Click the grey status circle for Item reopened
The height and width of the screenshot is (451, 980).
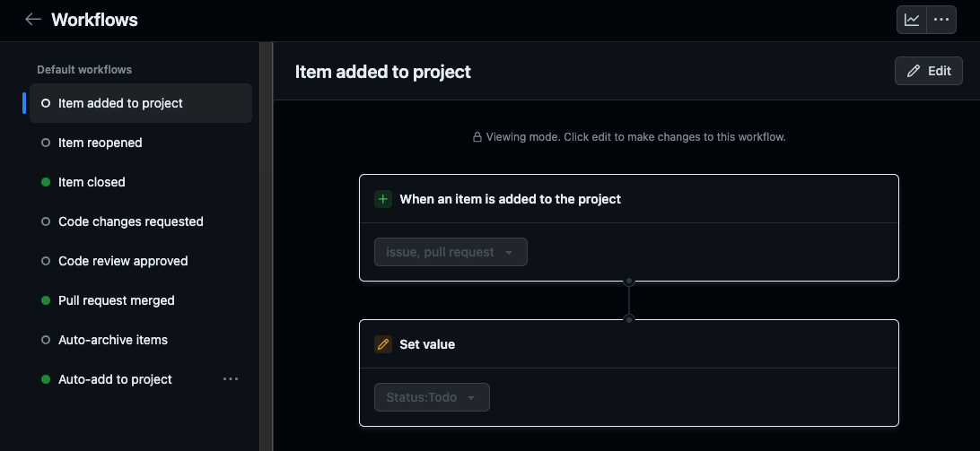(x=46, y=143)
